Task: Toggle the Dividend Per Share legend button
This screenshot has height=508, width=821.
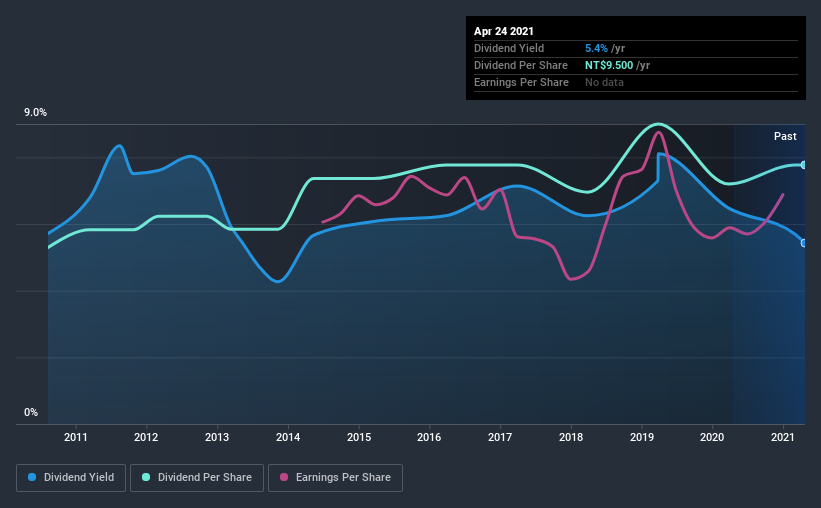Action: (x=197, y=478)
